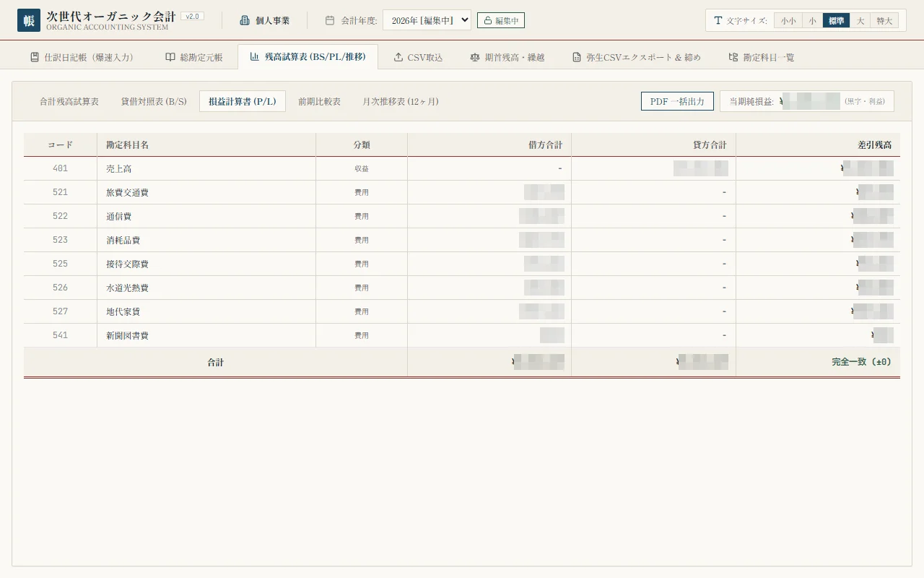Viewport: 924px width, 578px height.
Task: Click the 完全一致 (±0) status text
Action: (x=862, y=362)
